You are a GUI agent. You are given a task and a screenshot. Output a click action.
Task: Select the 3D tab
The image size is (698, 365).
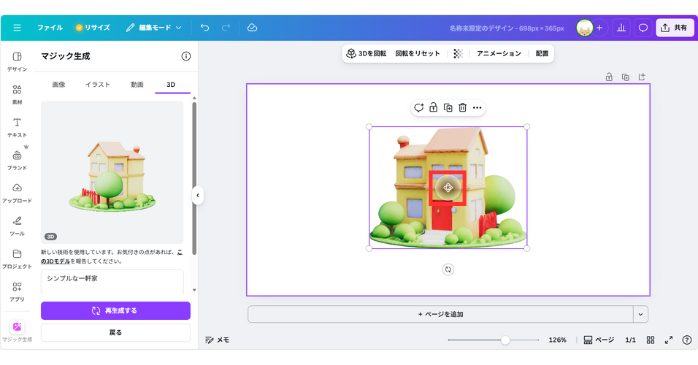tap(171, 85)
